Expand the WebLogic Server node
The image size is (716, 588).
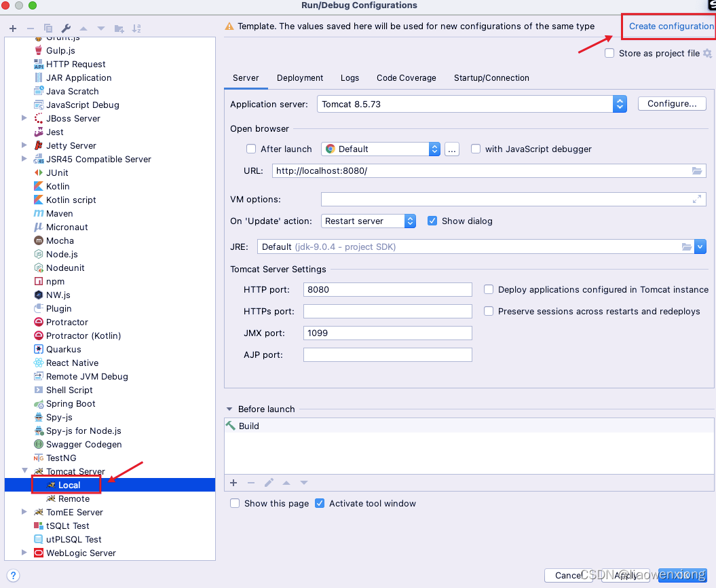click(24, 553)
